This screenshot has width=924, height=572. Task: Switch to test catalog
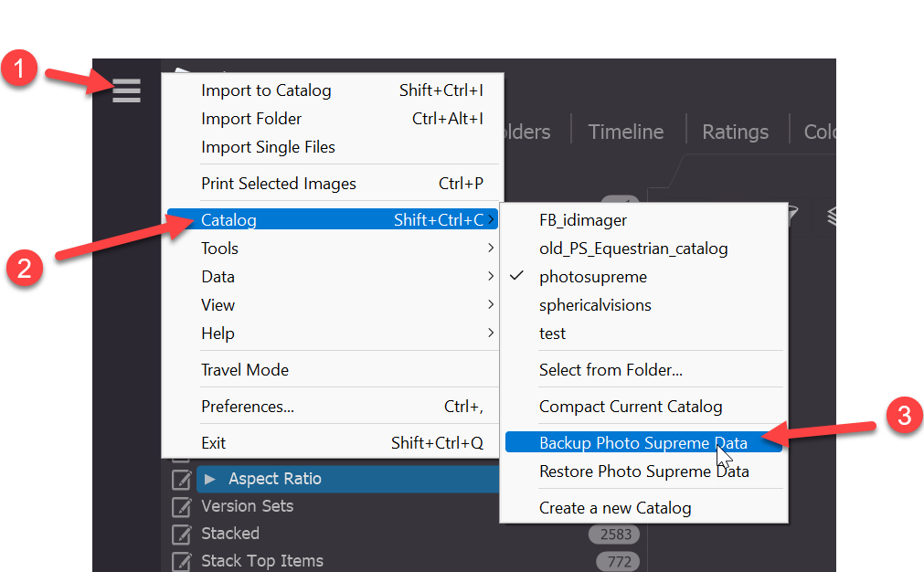pos(643,333)
